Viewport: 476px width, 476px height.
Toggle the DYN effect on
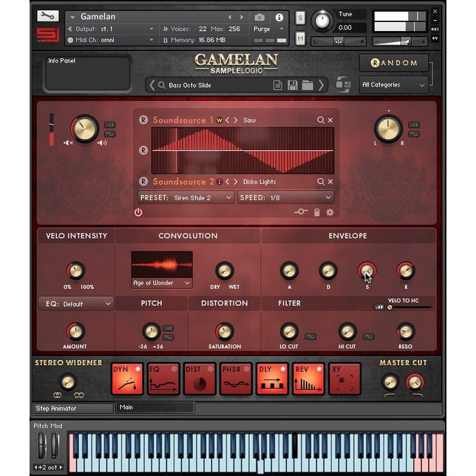127,379
